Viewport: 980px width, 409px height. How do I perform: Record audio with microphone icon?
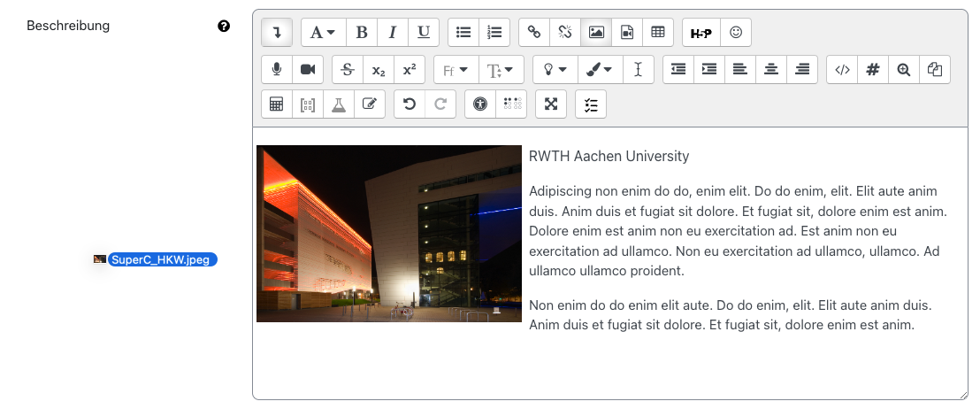click(x=277, y=69)
